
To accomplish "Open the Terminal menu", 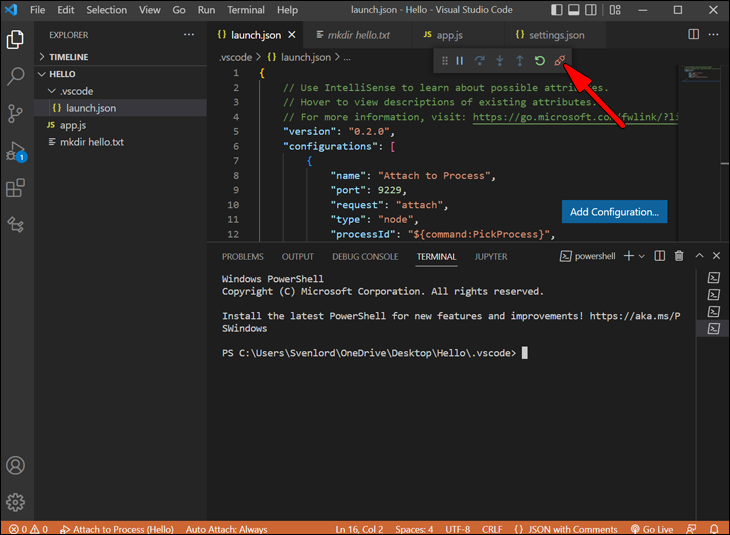I will pos(245,10).
